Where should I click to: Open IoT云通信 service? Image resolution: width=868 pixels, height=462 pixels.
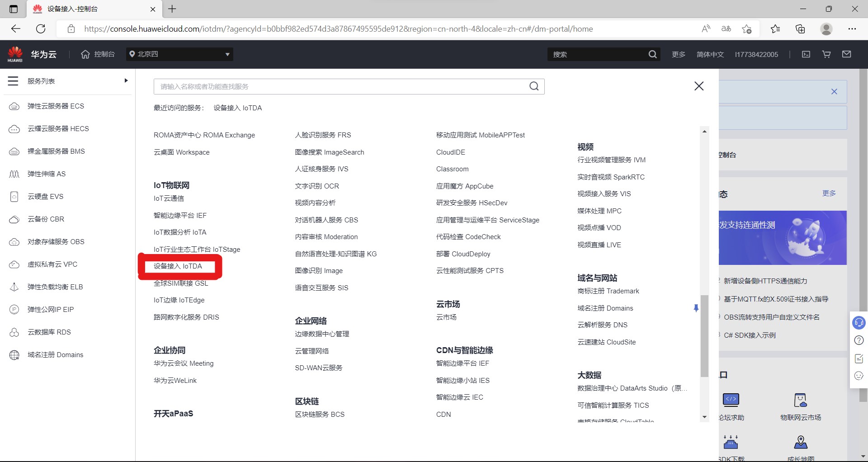(169, 198)
